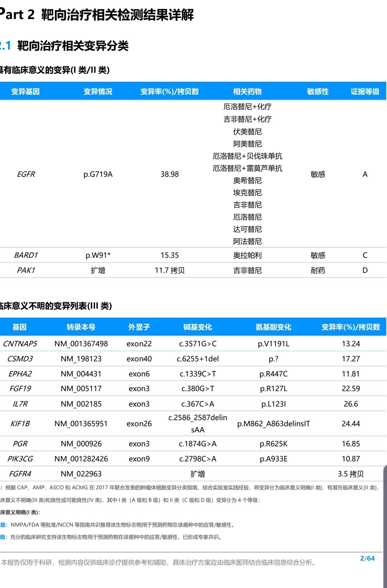Screen dimensions: 387x588
Task: Click transcript NM_001367498
Action: [81, 344]
